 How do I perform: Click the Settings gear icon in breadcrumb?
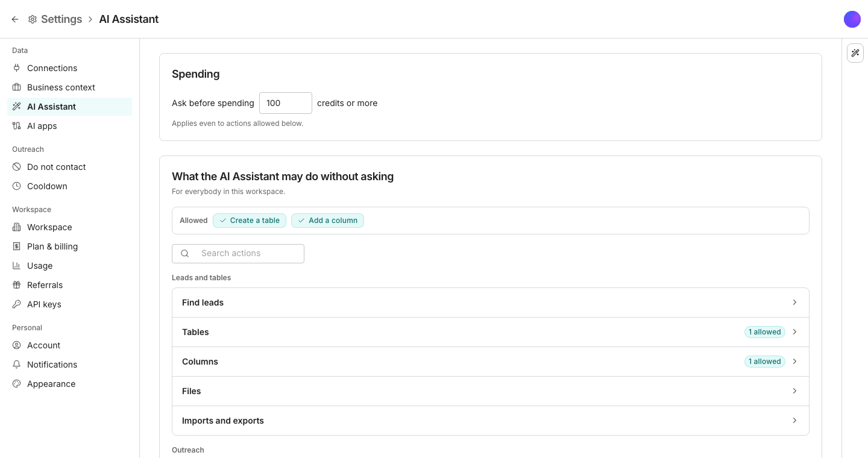(x=33, y=19)
